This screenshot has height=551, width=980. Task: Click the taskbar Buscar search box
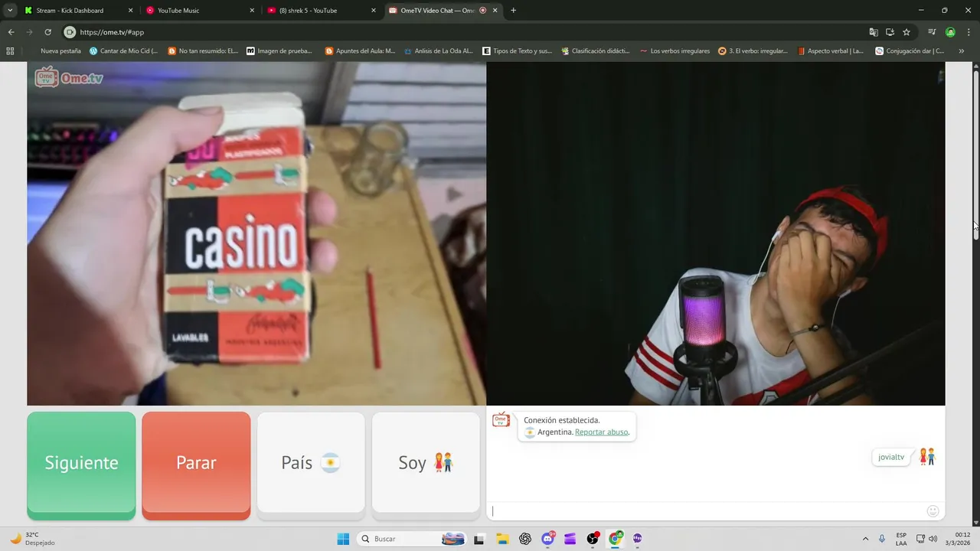click(413, 539)
